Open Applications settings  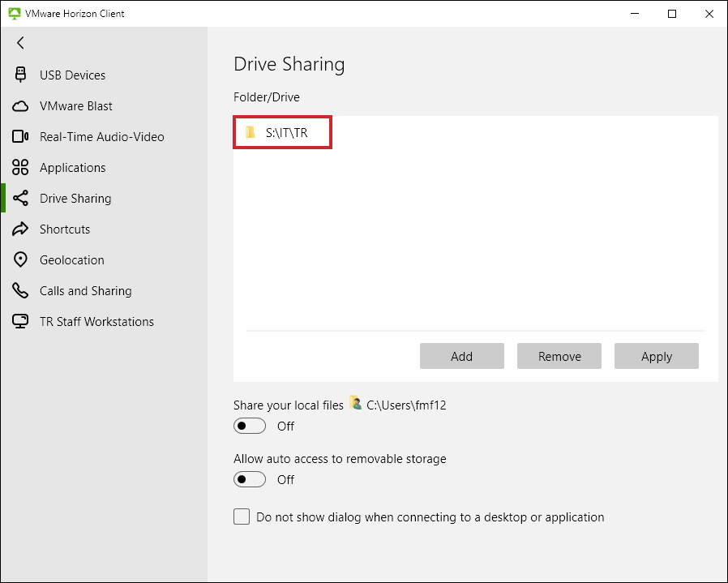[x=73, y=168]
